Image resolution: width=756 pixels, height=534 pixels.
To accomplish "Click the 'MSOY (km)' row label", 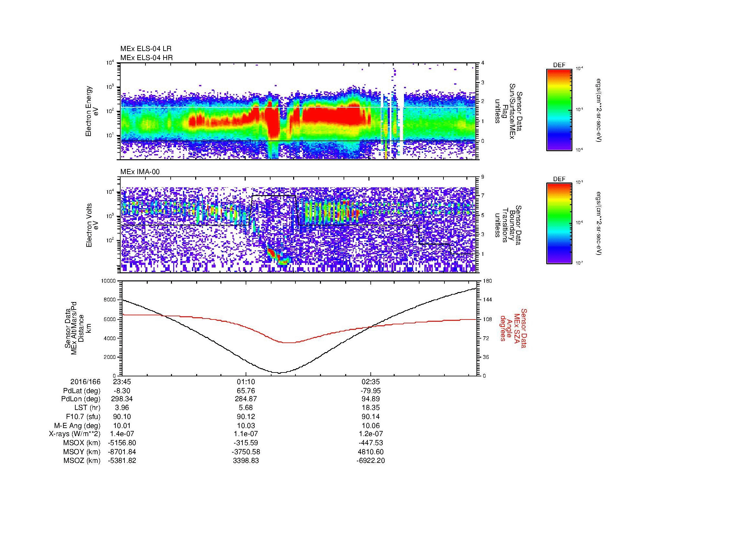I will tap(82, 452).
